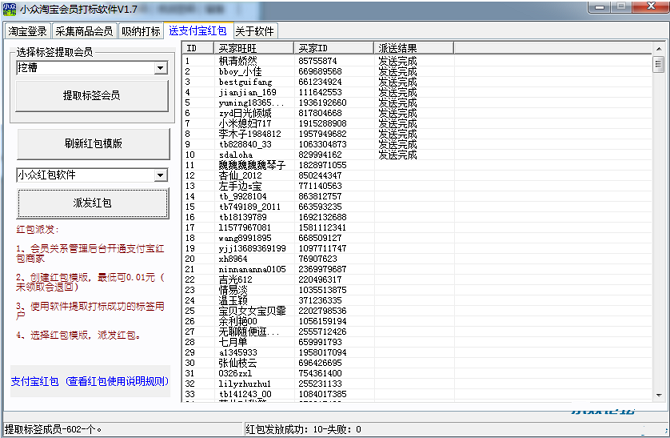Select the 吉光612 row
The image size is (670, 438).
[x=417, y=280]
